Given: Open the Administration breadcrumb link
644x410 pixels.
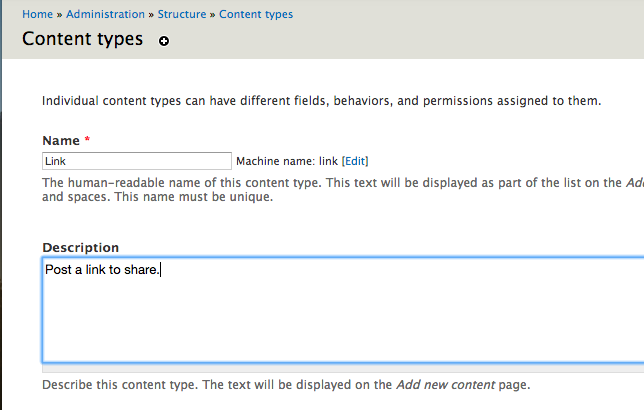Looking at the screenshot, I should [x=107, y=15].
